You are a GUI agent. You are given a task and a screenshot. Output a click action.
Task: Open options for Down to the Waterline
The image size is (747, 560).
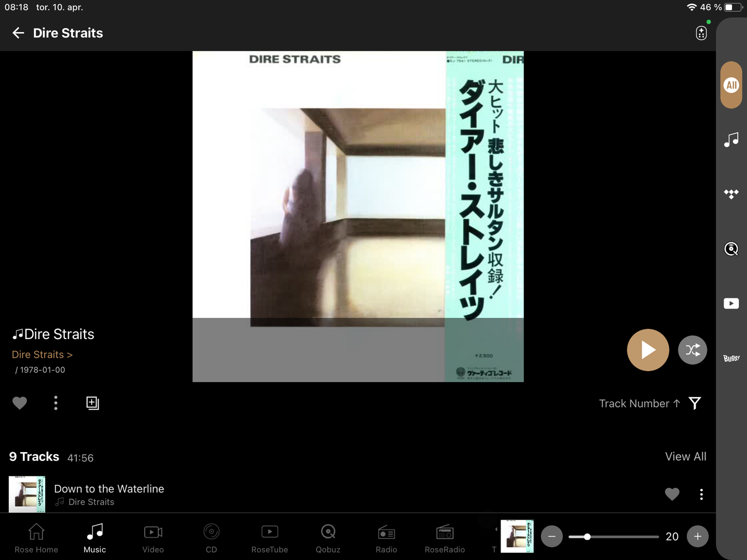click(701, 494)
